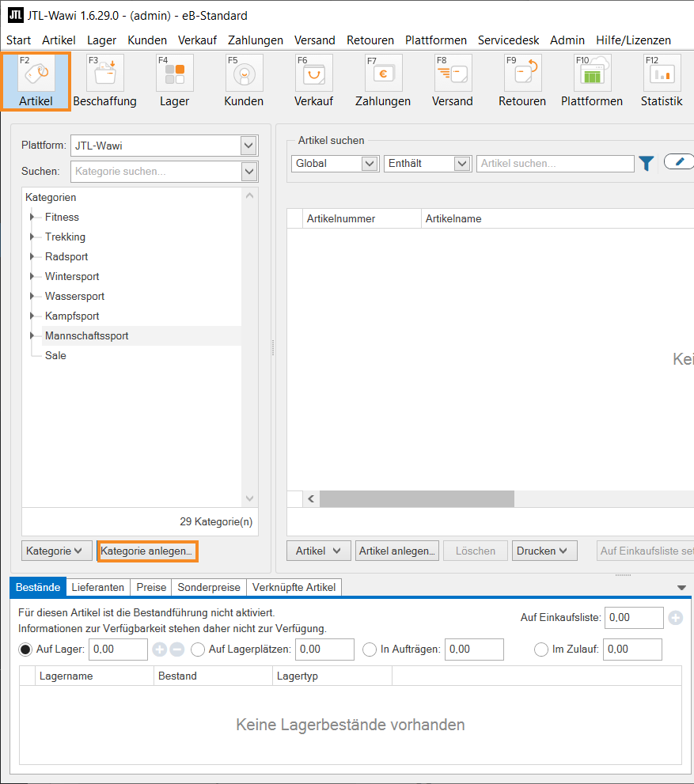
Task: Click the category tree scroll-down arrow
Action: pos(249,498)
